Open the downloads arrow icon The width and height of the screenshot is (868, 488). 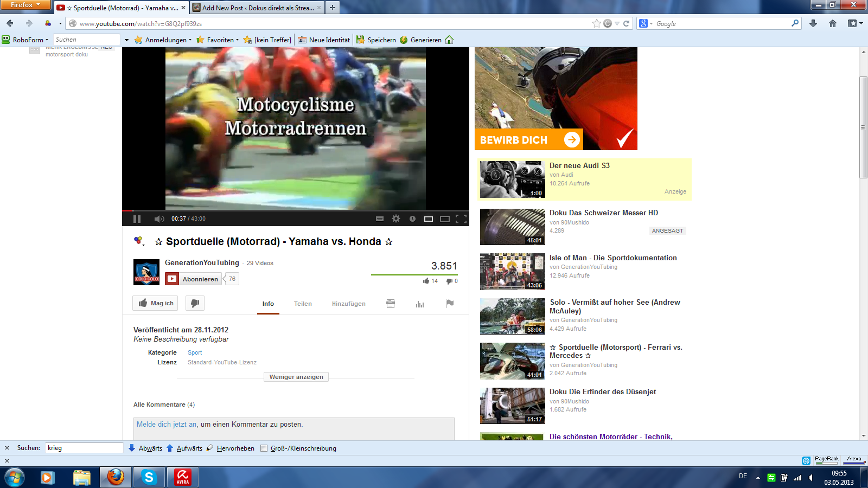click(x=813, y=23)
